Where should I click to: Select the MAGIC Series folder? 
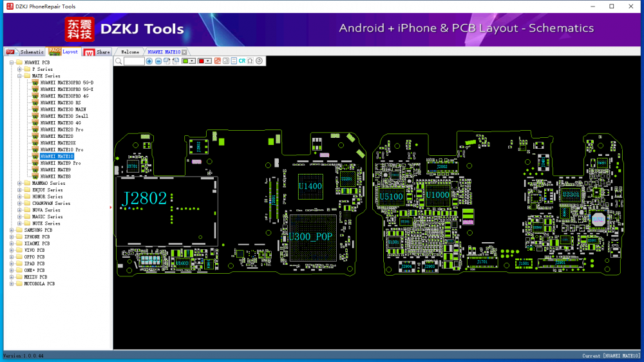coord(47,217)
